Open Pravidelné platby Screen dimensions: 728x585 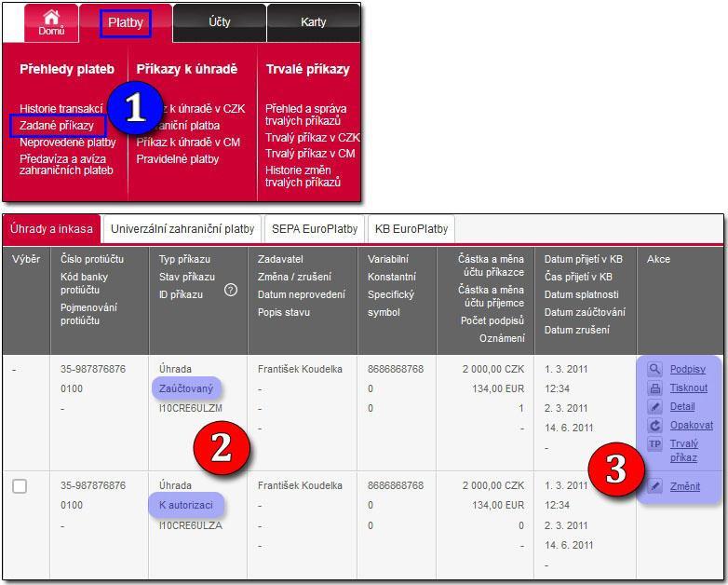tap(178, 159)
